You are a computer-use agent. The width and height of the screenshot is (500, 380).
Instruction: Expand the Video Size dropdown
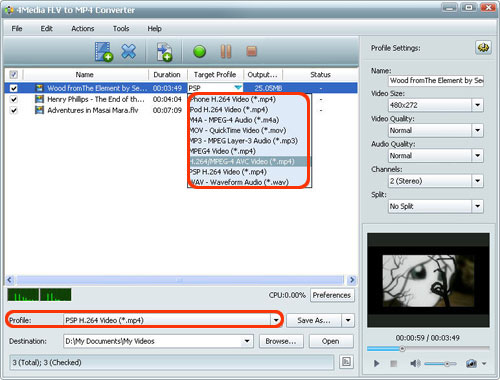[x=477, y=105]
